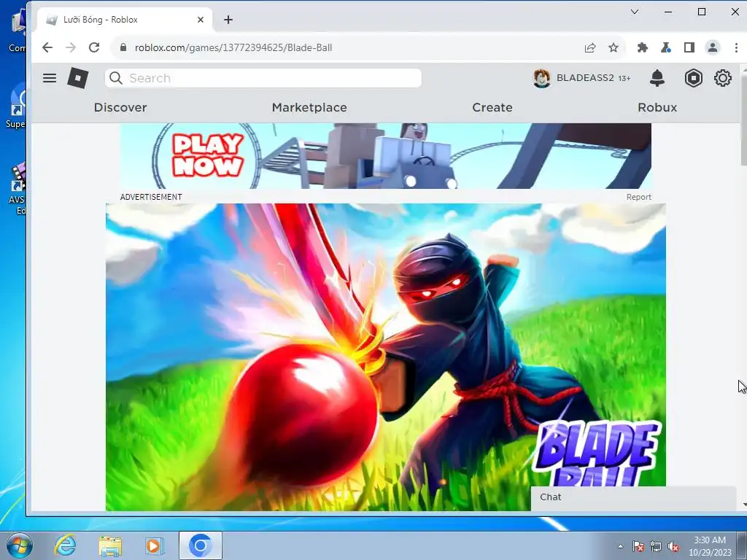Open the Marketplace tab
Viewport: 747px width, 560px height.
[309, 108]
